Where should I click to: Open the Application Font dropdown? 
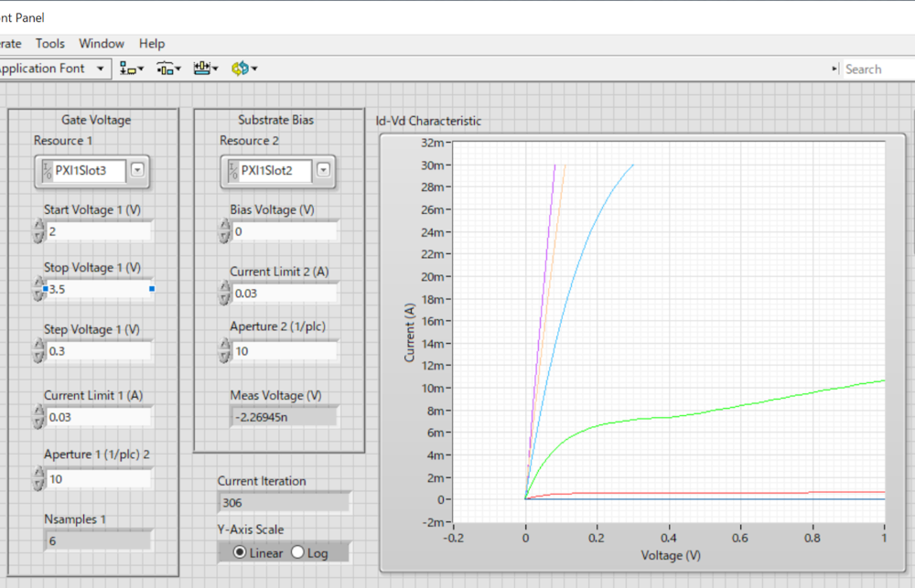(100, 69)
